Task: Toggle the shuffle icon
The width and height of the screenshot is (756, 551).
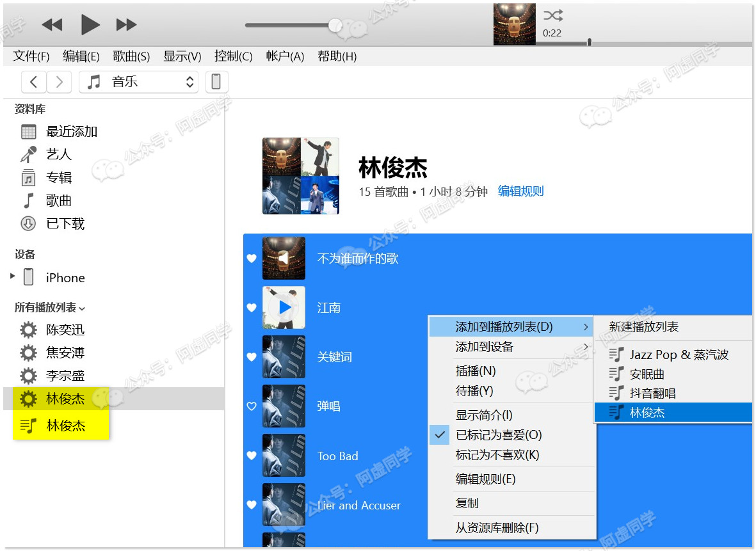Action: (x=553, y=15)
